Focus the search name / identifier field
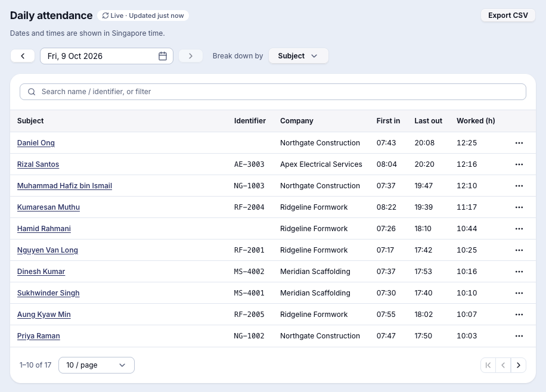546x392 pixels. 273,92
